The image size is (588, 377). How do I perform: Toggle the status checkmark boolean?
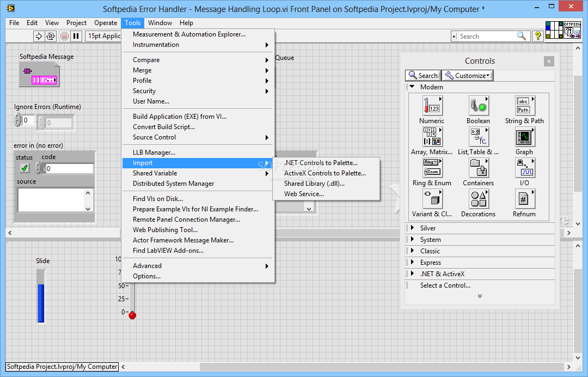click(24, 168)
